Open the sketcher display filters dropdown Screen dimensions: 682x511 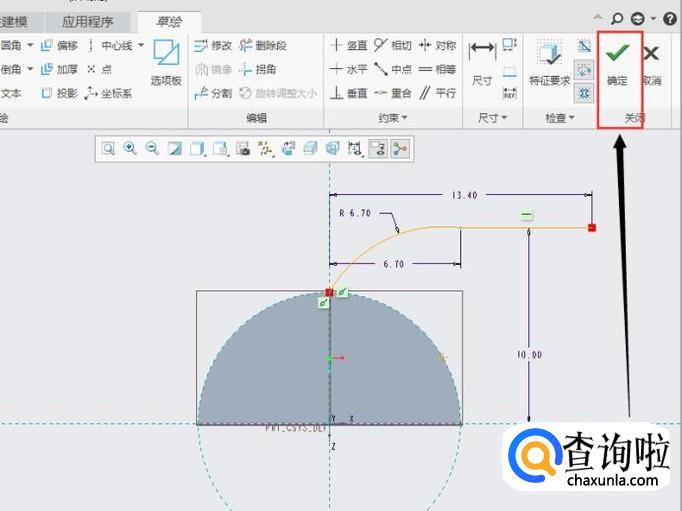click(x=354, y=149)
